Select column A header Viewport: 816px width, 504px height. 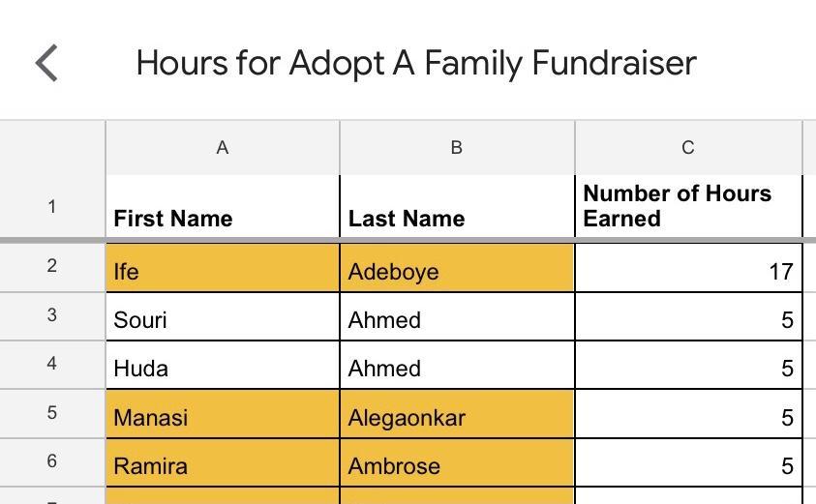tap(222, 148)
